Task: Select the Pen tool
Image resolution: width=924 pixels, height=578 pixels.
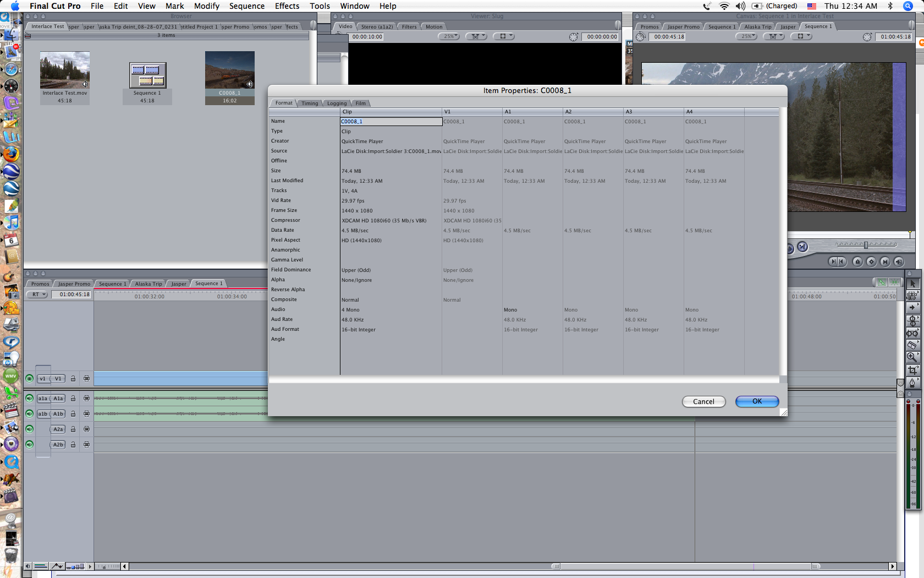Action: point(912,382)
